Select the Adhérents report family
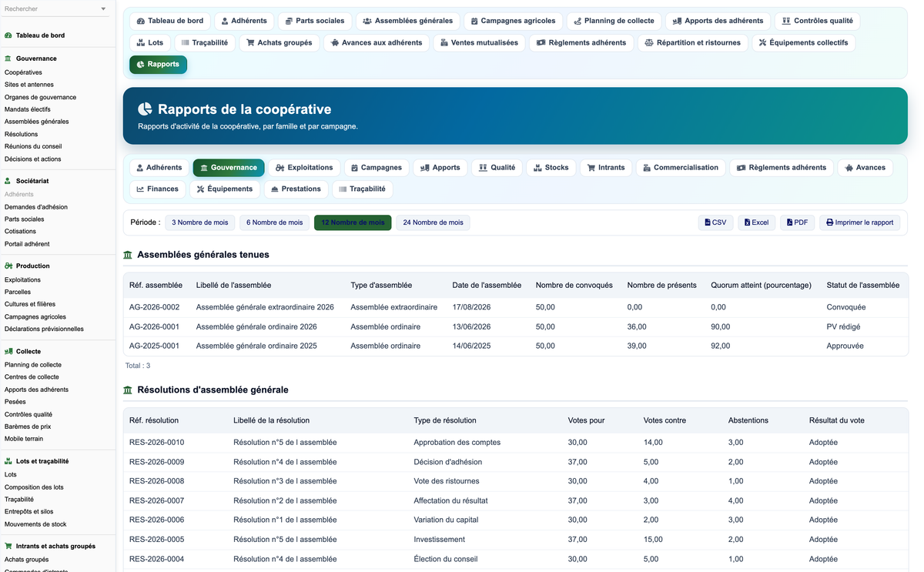Image resolution: width=924 pixels, height=572 pixels. pyautogui.click(x=159, y=168)
